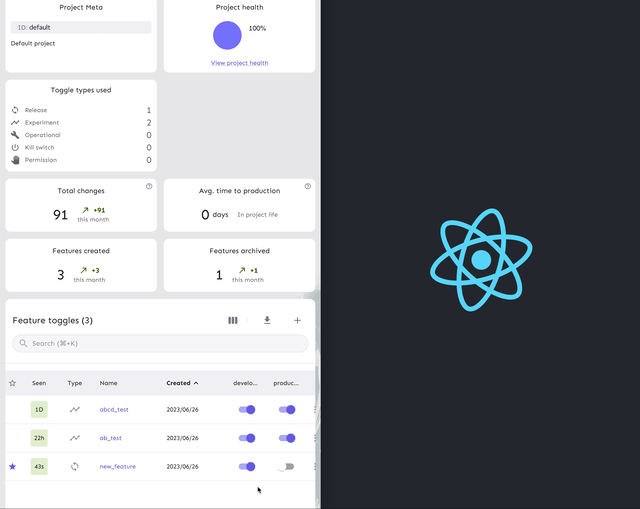Unfavorite new_feature using the blue star
This screenshot has height=509, width=640.
pos(13,466)
